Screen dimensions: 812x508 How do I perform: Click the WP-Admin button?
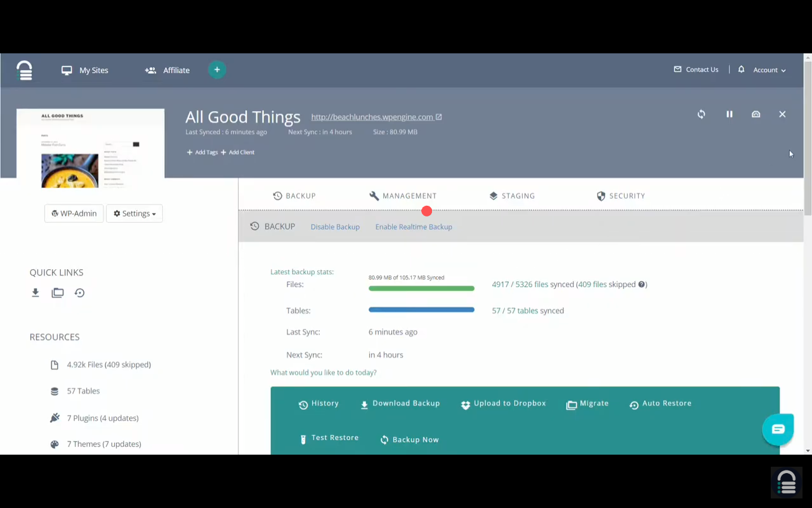(x=74, y=213)
